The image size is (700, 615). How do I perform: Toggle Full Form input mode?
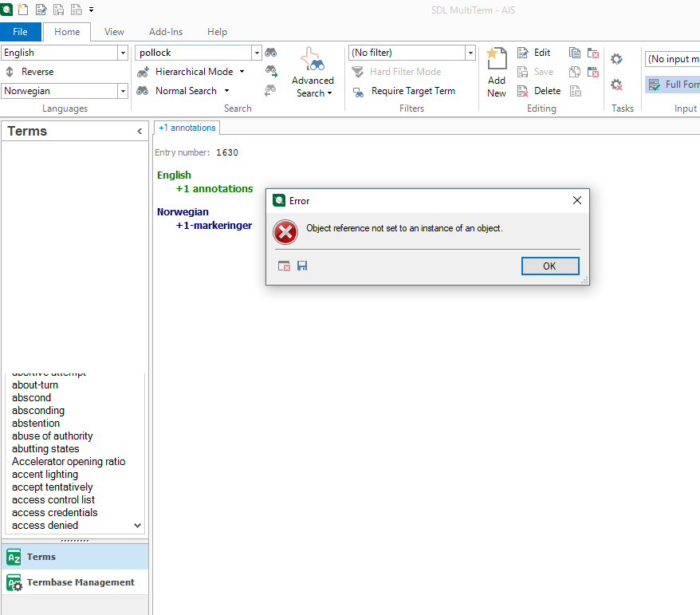tap(654, 85)
